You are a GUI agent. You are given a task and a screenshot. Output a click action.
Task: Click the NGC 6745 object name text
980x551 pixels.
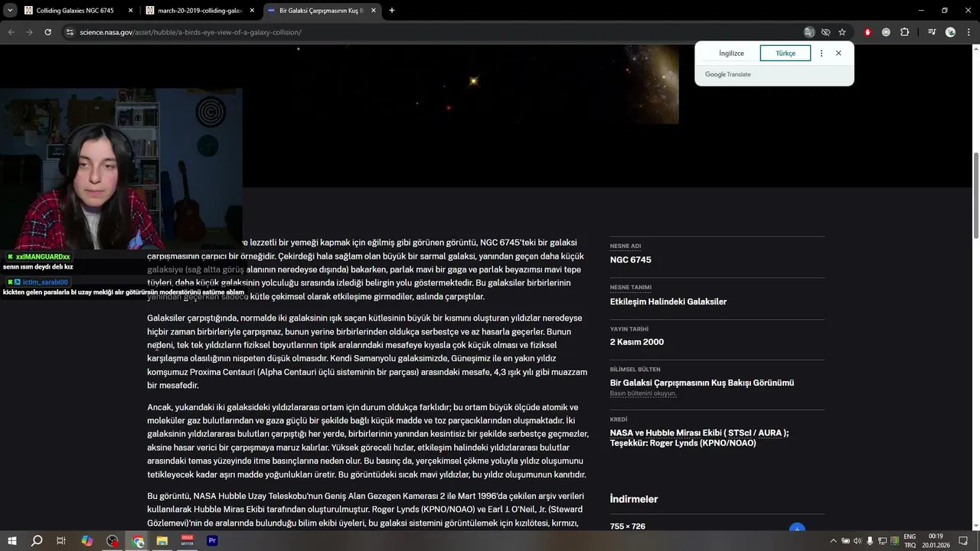(631, 260)
